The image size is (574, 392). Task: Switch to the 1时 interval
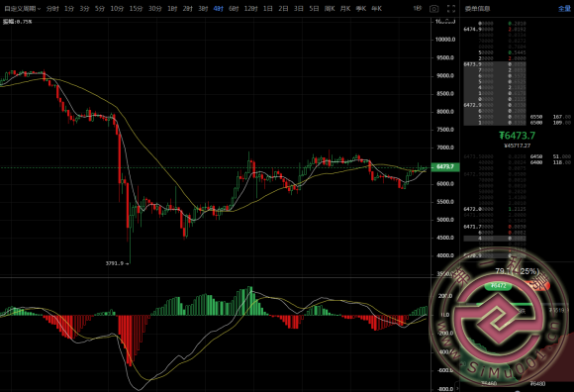[x=172, y=9]
